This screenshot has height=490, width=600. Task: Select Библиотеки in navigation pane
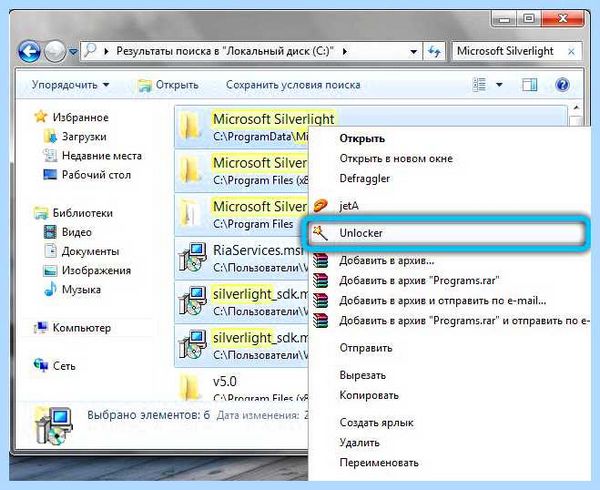[x=83, y=213]
